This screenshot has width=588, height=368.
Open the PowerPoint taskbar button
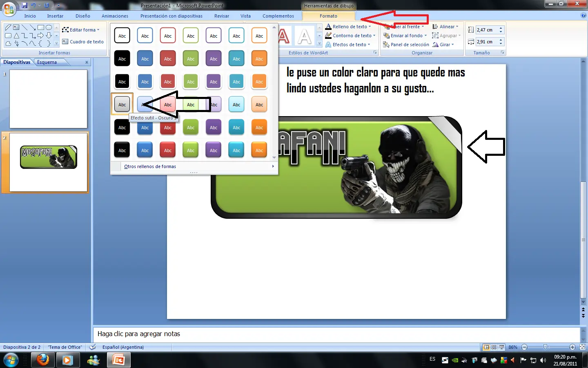coord(119,360)
